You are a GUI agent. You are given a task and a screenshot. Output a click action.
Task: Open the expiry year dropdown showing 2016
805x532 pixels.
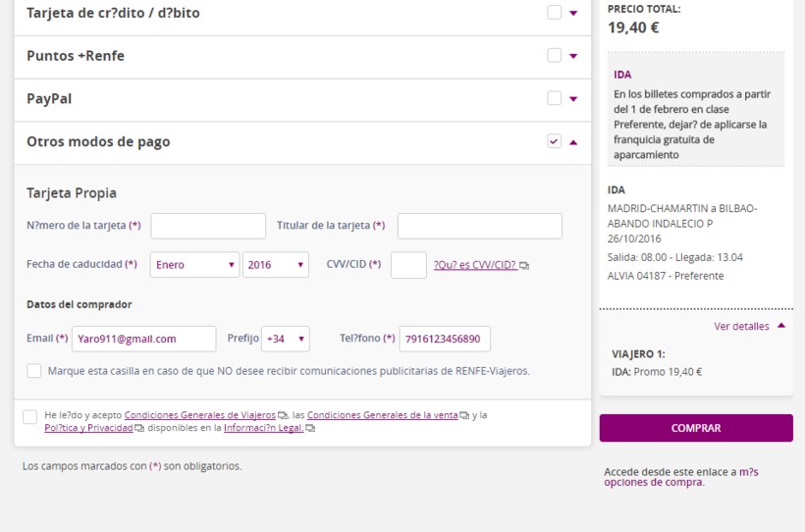pyautogui.click(x=276, y=264)
